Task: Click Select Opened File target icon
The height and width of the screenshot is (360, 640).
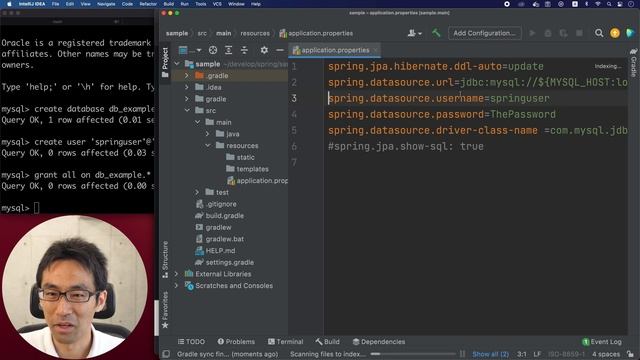Action: (213, 50)
